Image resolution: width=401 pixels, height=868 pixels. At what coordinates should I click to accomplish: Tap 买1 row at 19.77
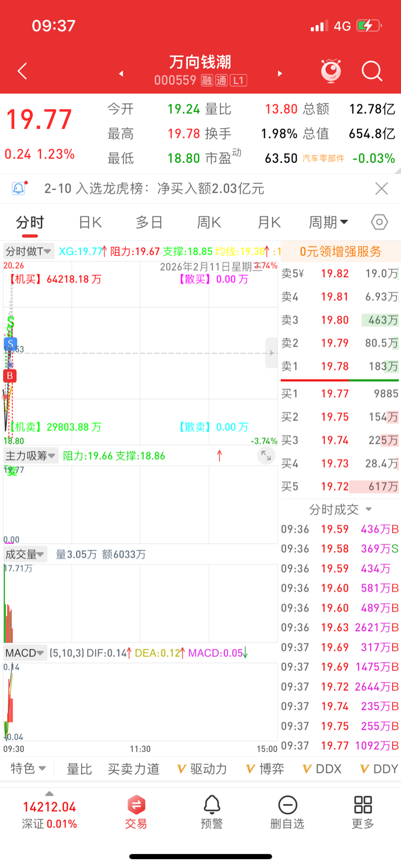click(x=340, y=394)
